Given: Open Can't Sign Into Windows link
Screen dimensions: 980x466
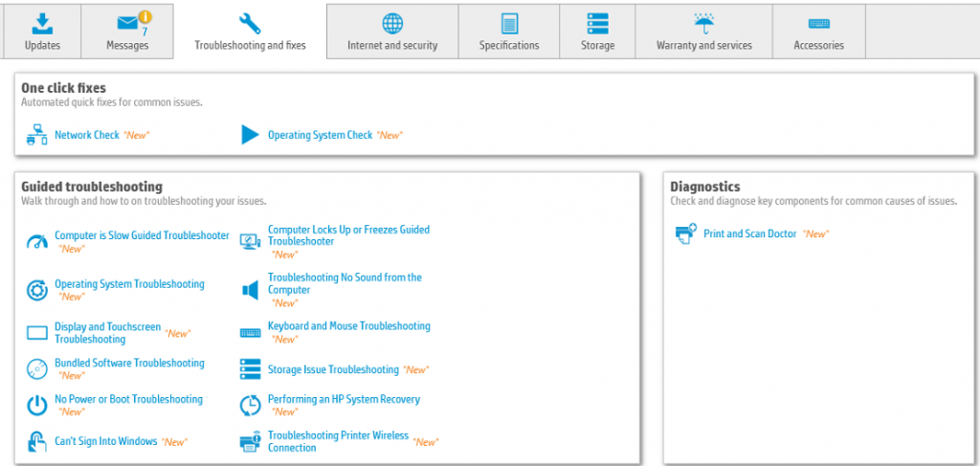Looking at the screenshot, I should point(105,441).
